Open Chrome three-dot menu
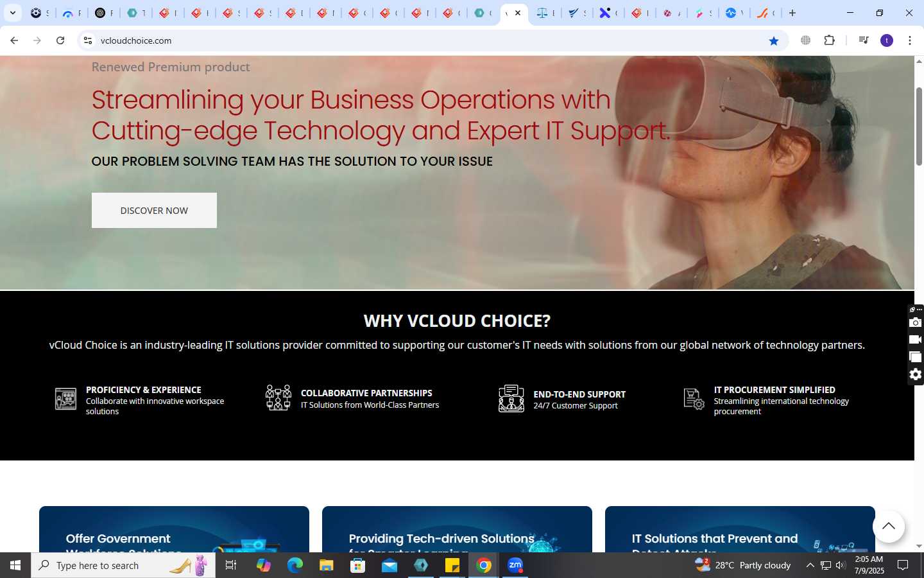 pyautogui.click(x=910, y=40)
